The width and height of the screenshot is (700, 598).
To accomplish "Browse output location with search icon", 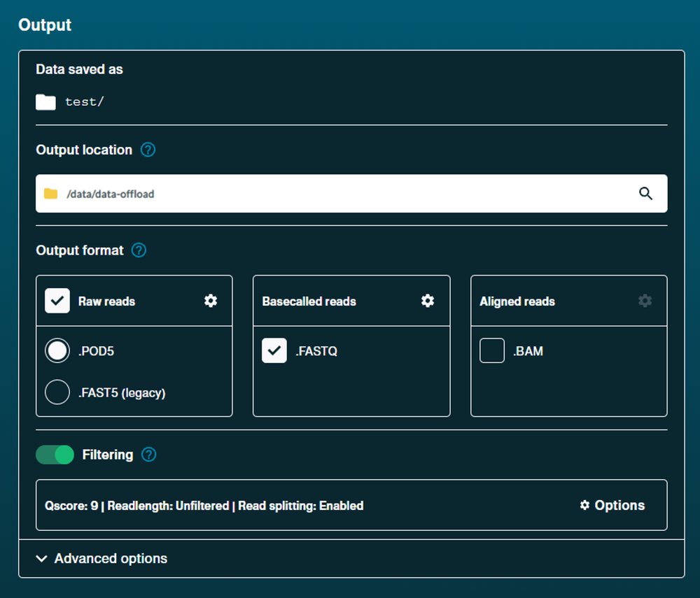I will [x=645, y=194].
